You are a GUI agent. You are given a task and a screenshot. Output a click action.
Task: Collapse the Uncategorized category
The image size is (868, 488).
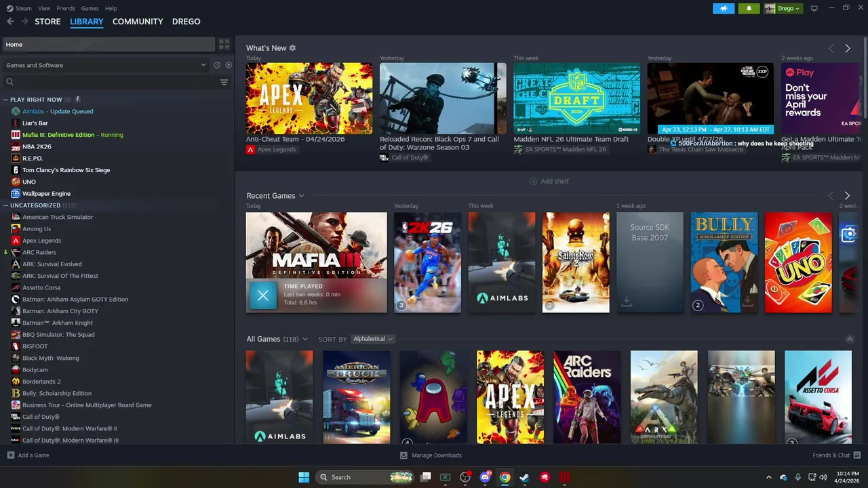[x=6, y=205]
